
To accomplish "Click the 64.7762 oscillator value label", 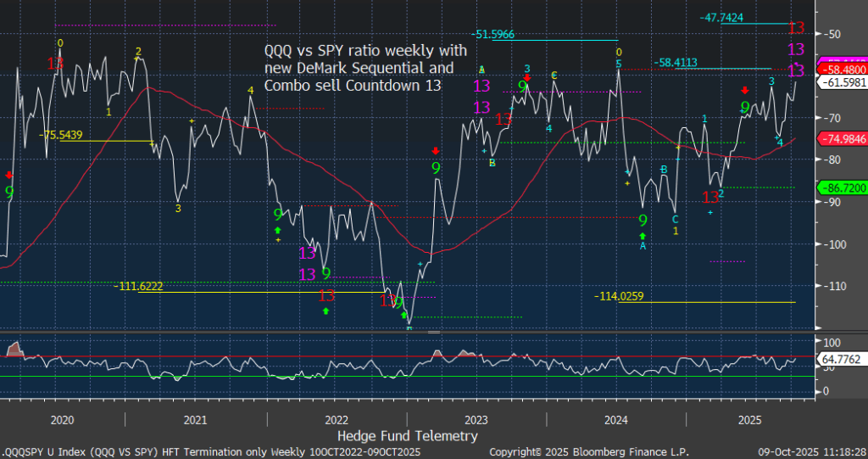I will 840,359.
